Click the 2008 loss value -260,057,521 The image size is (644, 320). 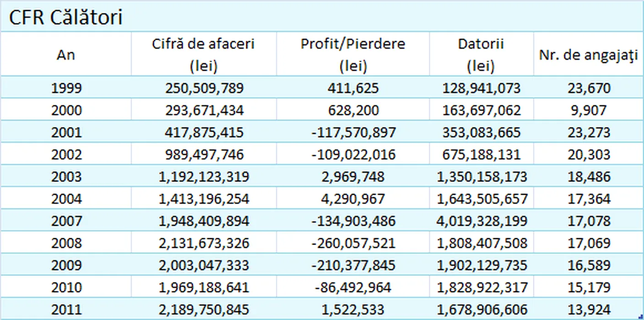point(353,243)
